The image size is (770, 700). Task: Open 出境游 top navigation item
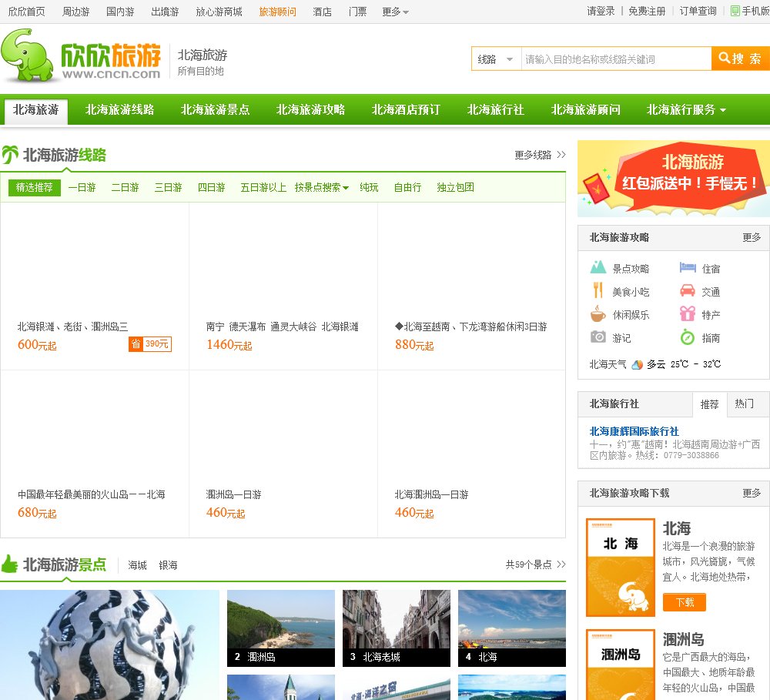tap(165, 12)
